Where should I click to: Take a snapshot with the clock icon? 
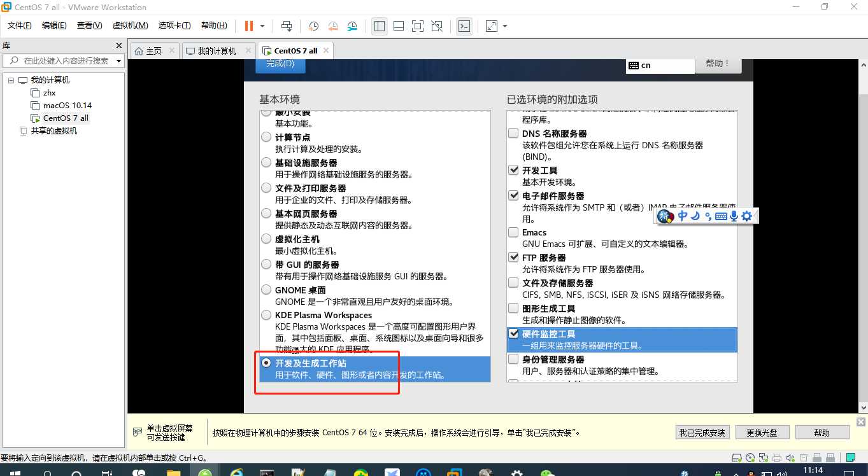click(x=313, y=26)
